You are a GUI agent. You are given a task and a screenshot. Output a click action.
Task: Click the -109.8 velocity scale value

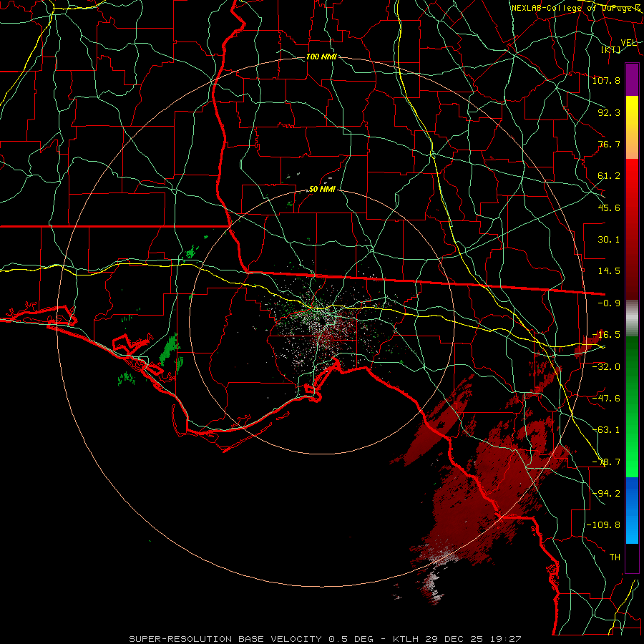tap(603, 525)
